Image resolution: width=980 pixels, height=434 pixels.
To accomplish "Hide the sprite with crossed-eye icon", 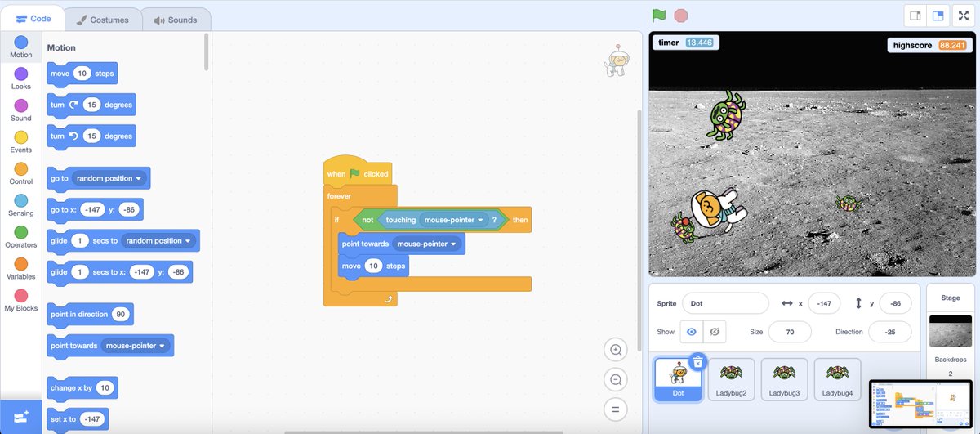I will [x=715, y=332].
